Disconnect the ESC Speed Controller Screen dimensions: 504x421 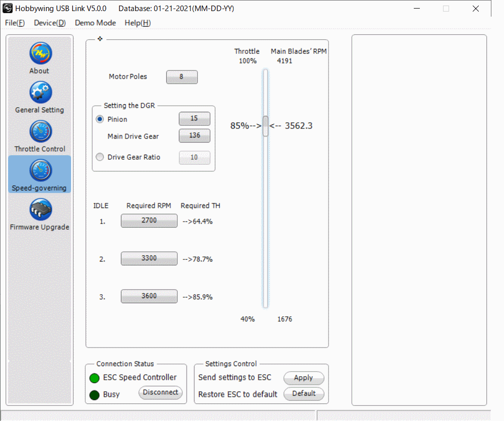pyautogui.click(x=160, y=393)
